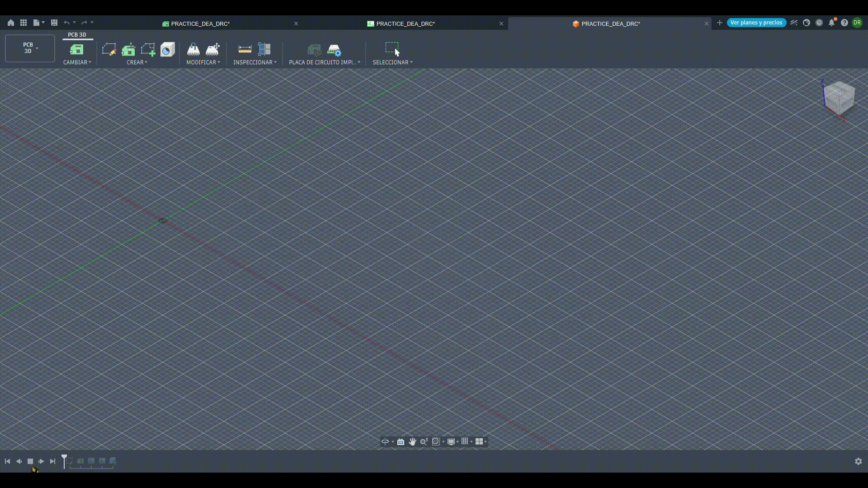Click the timeline Play button
The image size is (868, 488).
tap(41, 461)
